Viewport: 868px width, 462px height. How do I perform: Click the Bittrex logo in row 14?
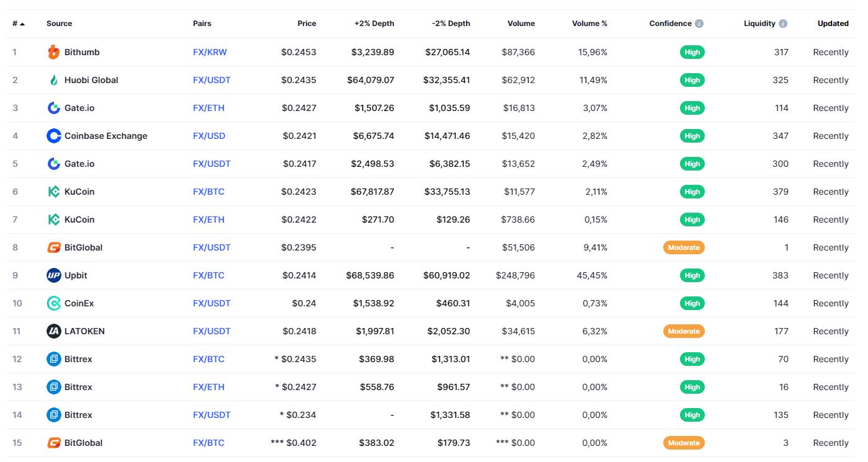coord(54,415)
